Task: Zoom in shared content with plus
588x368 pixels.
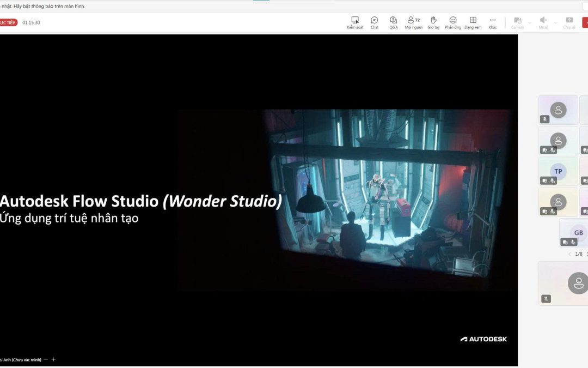Action: [x=53, y=359]
